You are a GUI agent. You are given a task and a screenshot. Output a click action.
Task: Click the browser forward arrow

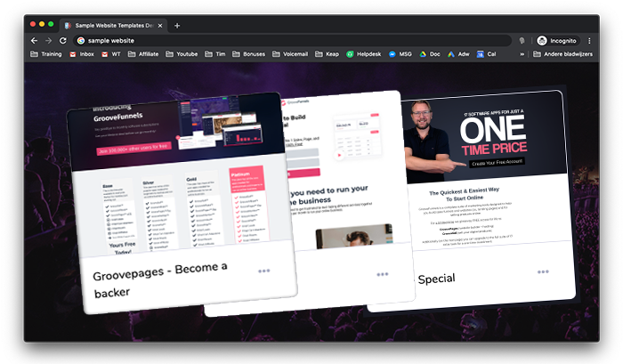pyautogui.click(x=48, y=41)
